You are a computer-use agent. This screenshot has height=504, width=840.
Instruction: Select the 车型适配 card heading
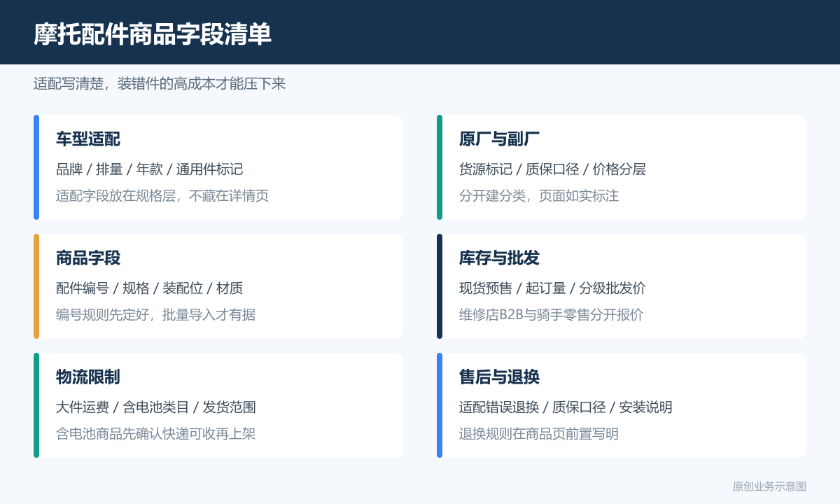click(x=88, y=139)
